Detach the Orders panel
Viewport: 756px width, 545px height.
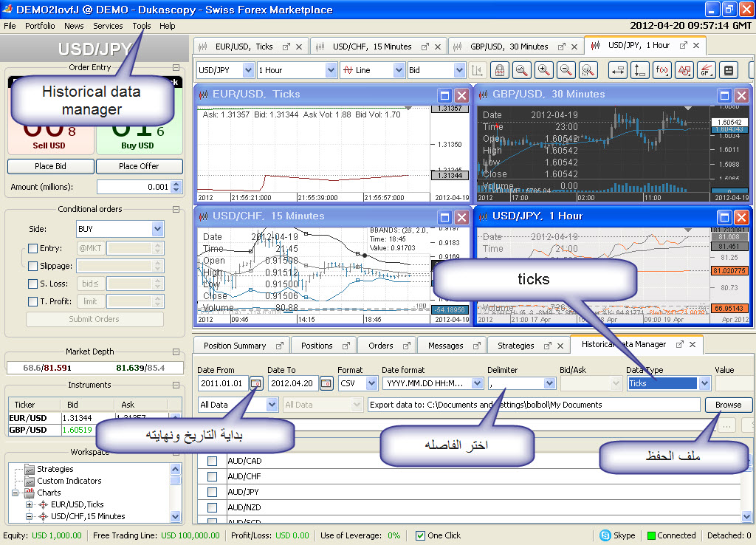(407, 346)
